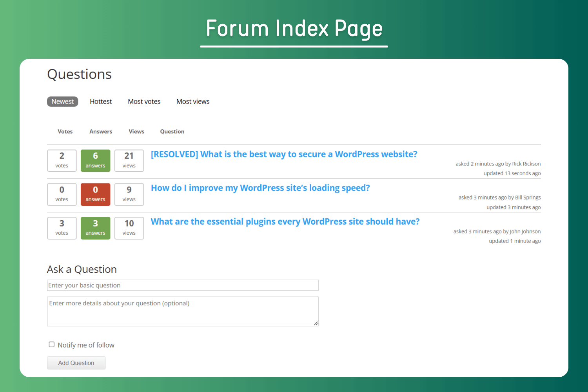
Task: Click the red 0 answers badge
Action: [95, 194]
